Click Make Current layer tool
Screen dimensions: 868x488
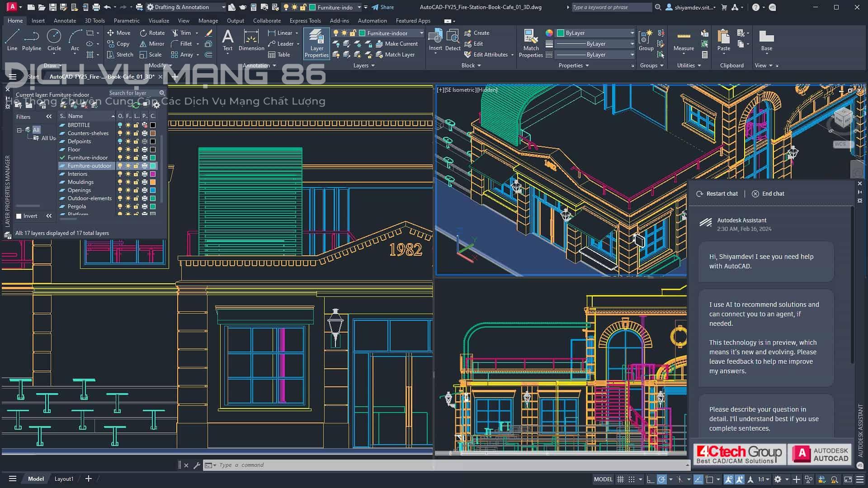397,44
